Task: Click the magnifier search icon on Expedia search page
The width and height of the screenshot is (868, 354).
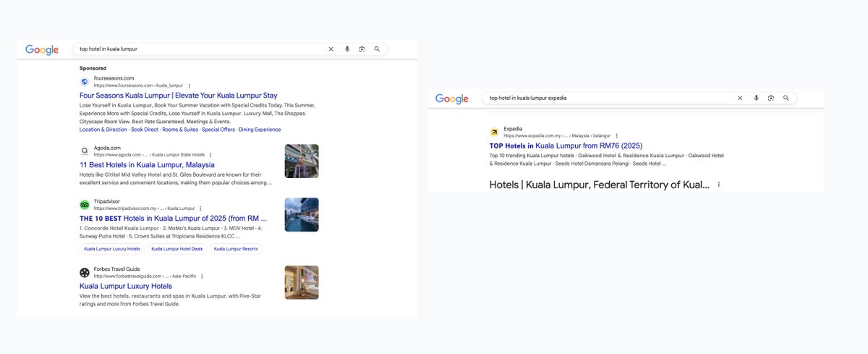Action: pyautogui.click(x=786, y=98)
